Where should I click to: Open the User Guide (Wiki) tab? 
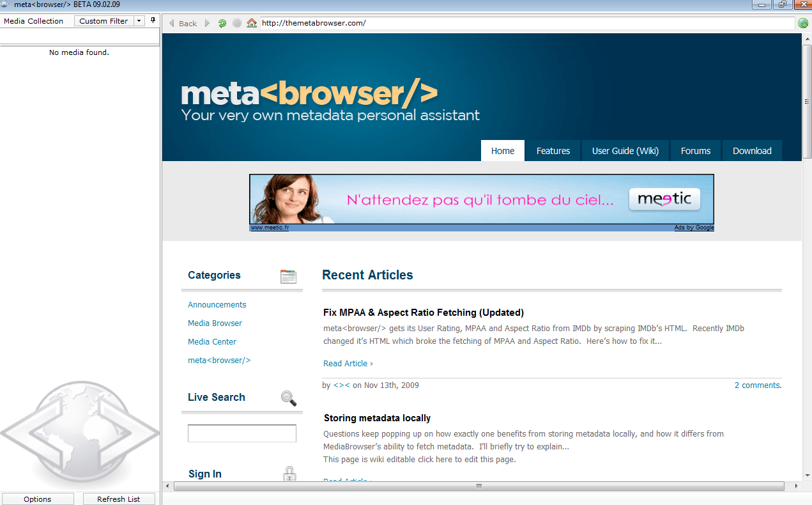pyautogui.click(x=625, y=151)
